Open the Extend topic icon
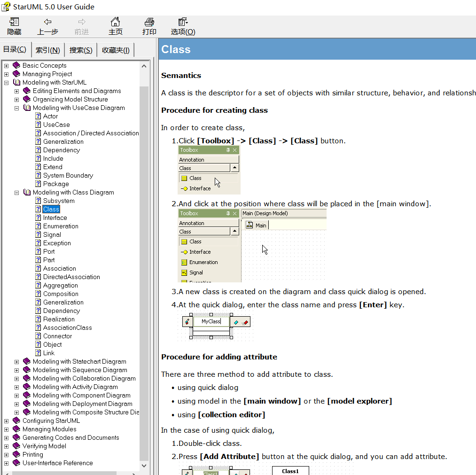This screenshot has height=475, width=476. click(38, 167)
